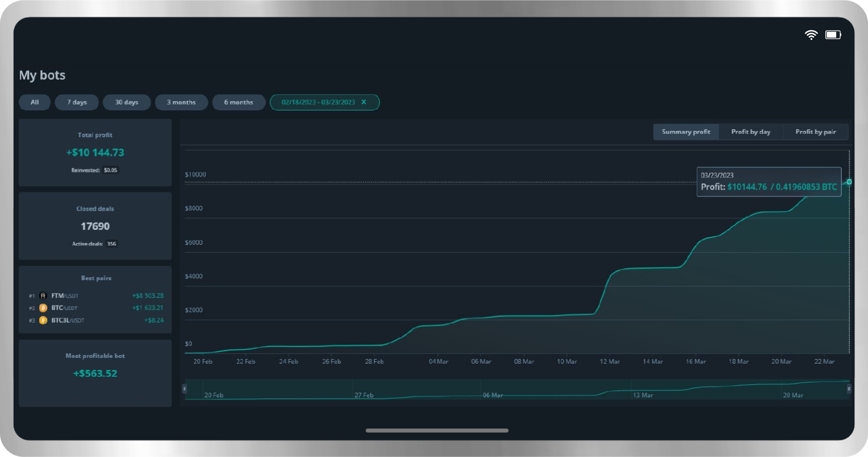Click the BTC coin icon in Best pairs
The width and height of the screenshot is (868, 457).
pos(43,308)
